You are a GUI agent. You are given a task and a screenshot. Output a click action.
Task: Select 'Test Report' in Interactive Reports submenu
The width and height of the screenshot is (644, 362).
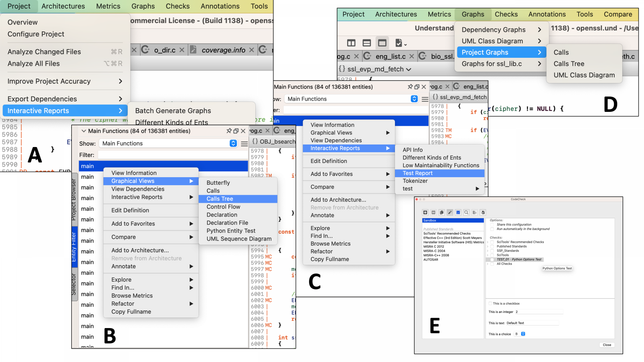click(x=418, y=173)
